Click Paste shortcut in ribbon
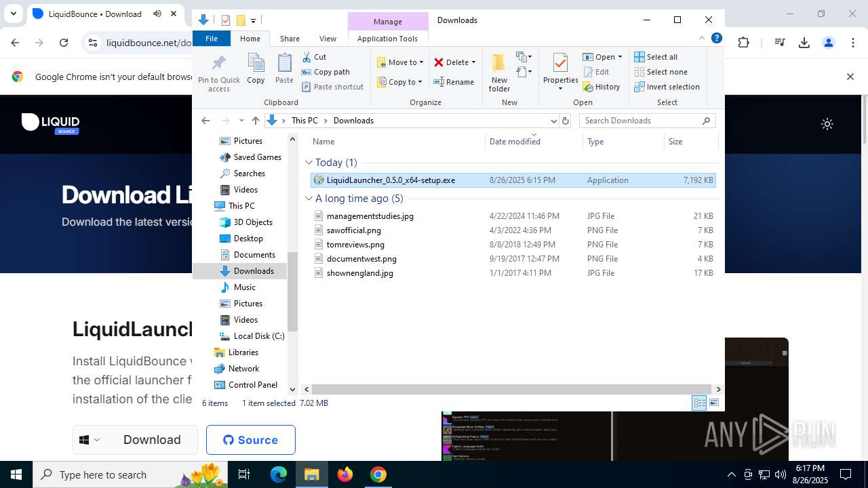This screenshot has width=868, height=488. [332, 87]
